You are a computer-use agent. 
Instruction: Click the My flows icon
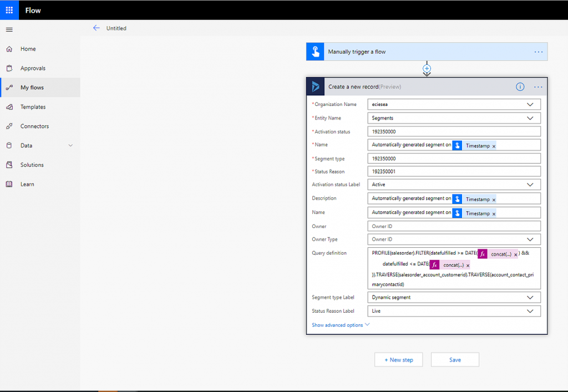click(9, 88)
